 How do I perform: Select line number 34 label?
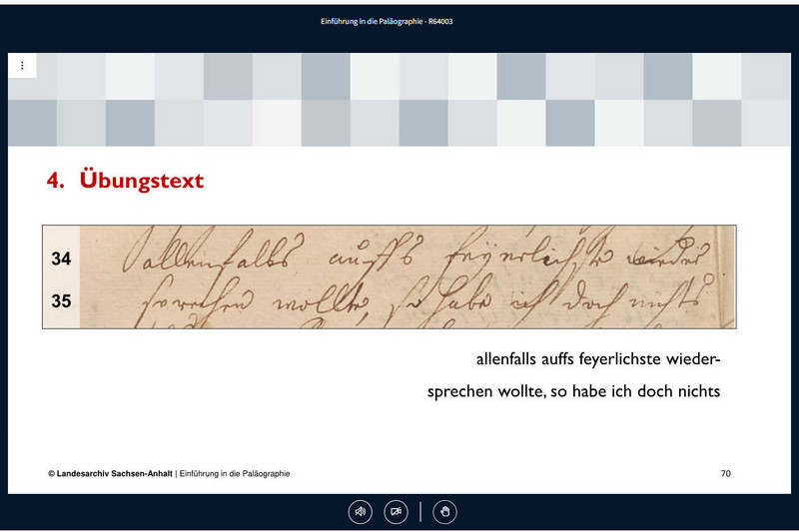tap(61, 260)
